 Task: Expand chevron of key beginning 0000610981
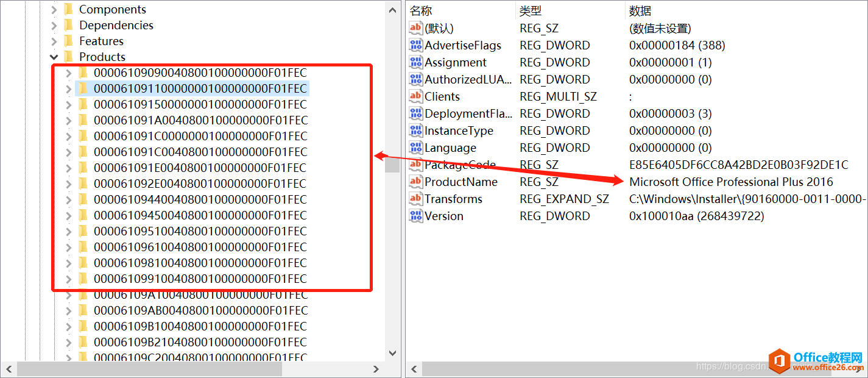[x=68, y=263]
